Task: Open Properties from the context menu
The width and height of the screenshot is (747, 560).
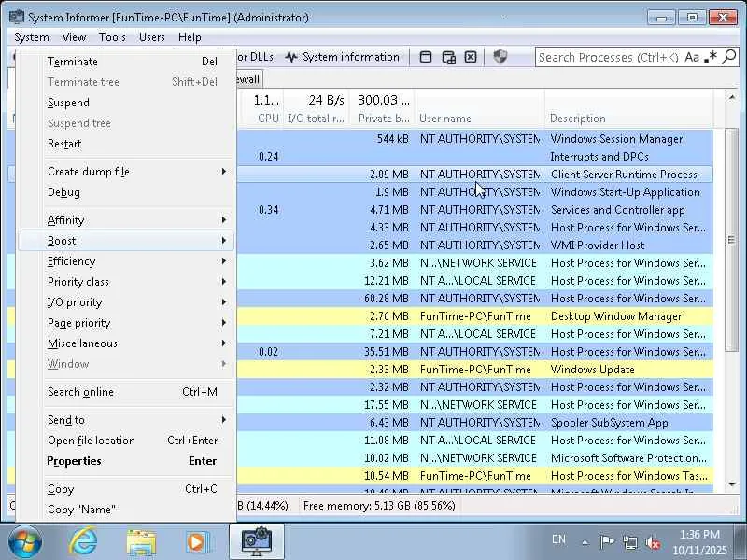Action: pyautogui.click(x=126, y=461)
